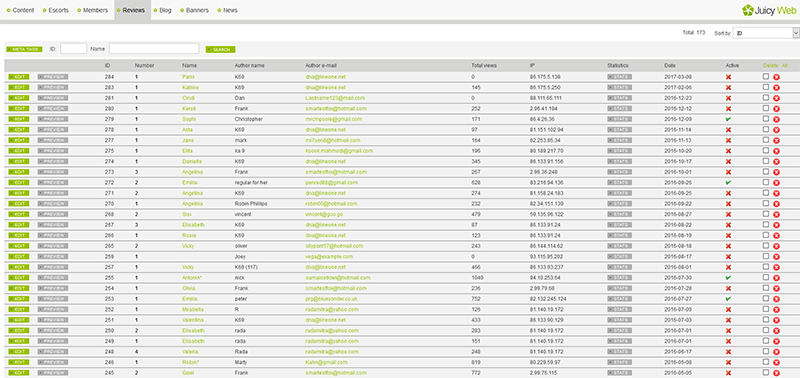Click the red delete icon for review 253
Screen dimensions: 800x378
point(777,299)
